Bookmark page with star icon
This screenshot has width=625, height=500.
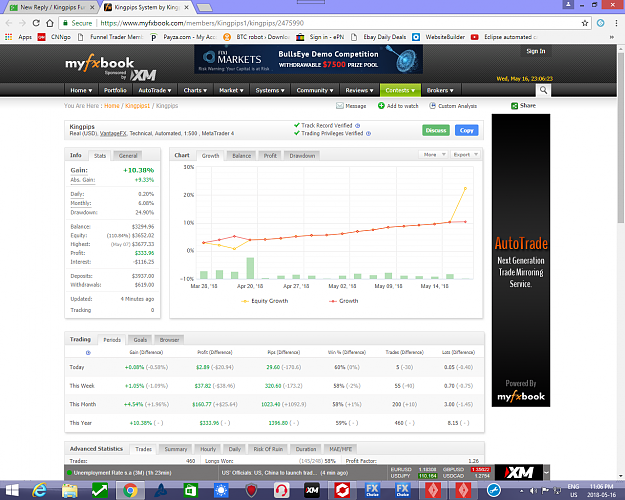coord(585,23)
